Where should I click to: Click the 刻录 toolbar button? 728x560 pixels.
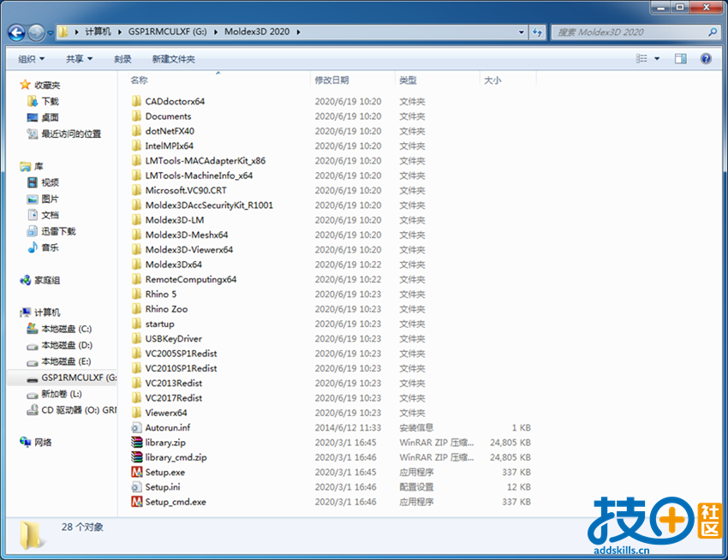[122, 59]
